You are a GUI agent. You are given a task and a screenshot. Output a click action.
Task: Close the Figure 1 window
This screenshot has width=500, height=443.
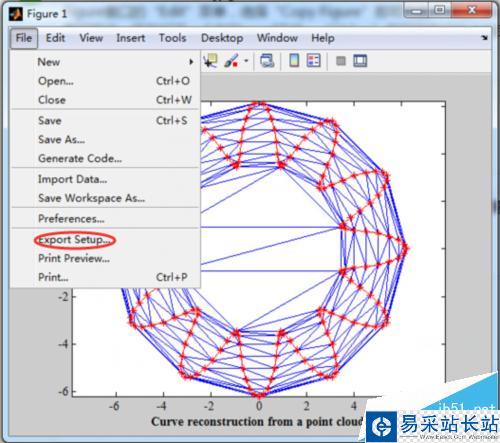pyautogui.click(x=472, y=11)
